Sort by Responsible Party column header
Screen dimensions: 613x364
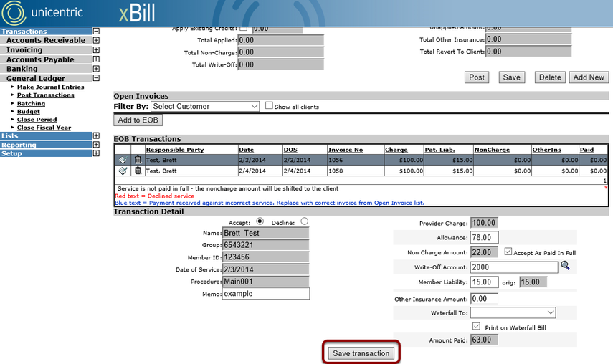175,150
